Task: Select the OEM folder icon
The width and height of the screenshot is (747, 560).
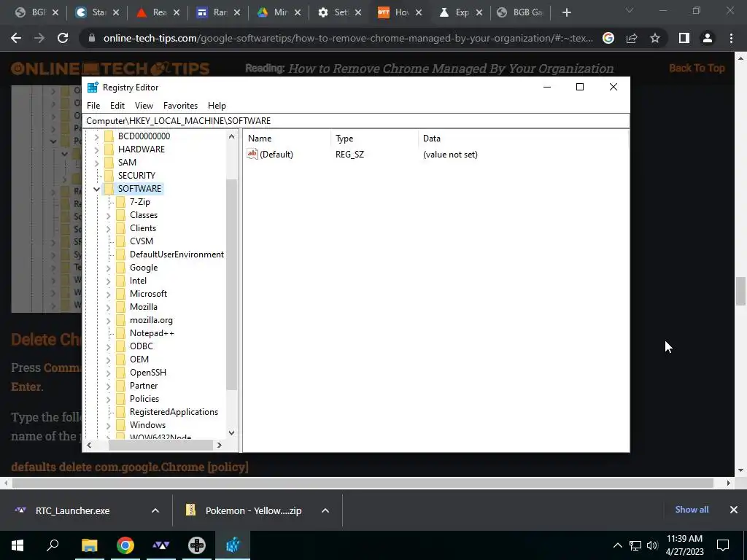Action: click(x=121, y=359)
